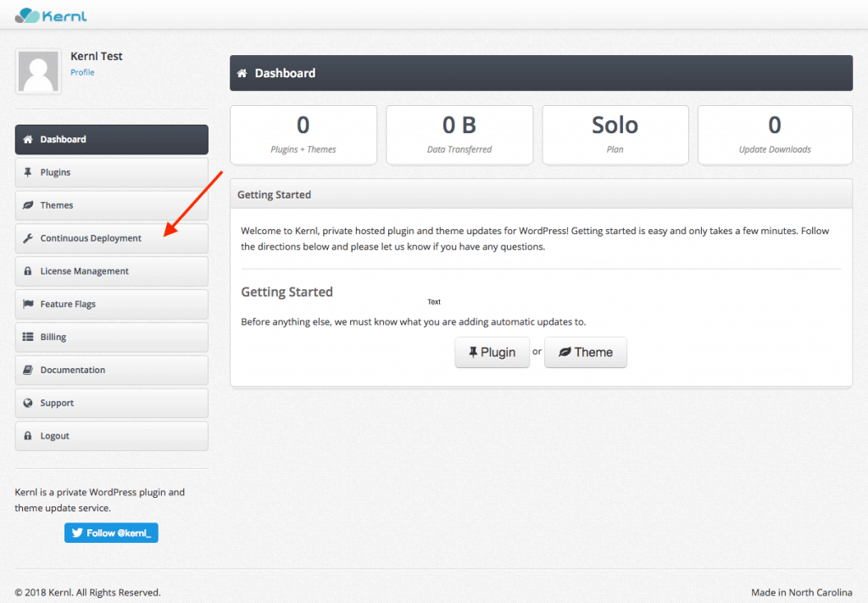Click the pin icon beside Plugins in sidebar

click(28, 172)
